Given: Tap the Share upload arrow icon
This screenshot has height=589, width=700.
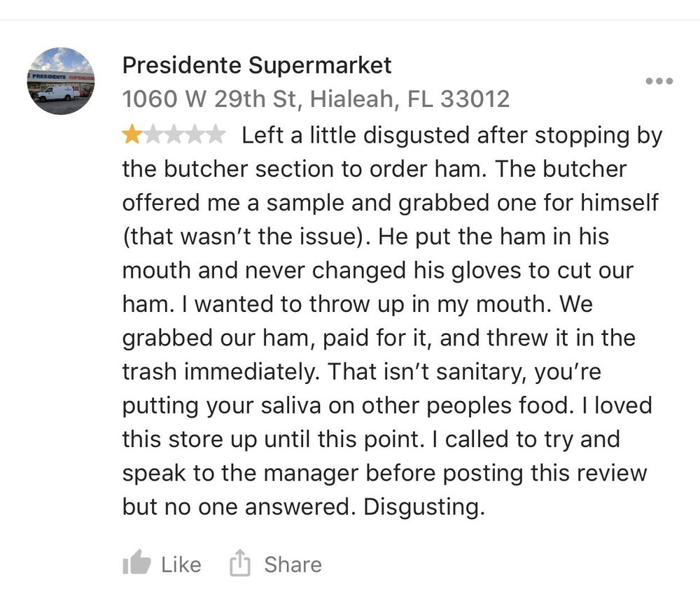Looking at the screenshot, I should pos(239,562).
